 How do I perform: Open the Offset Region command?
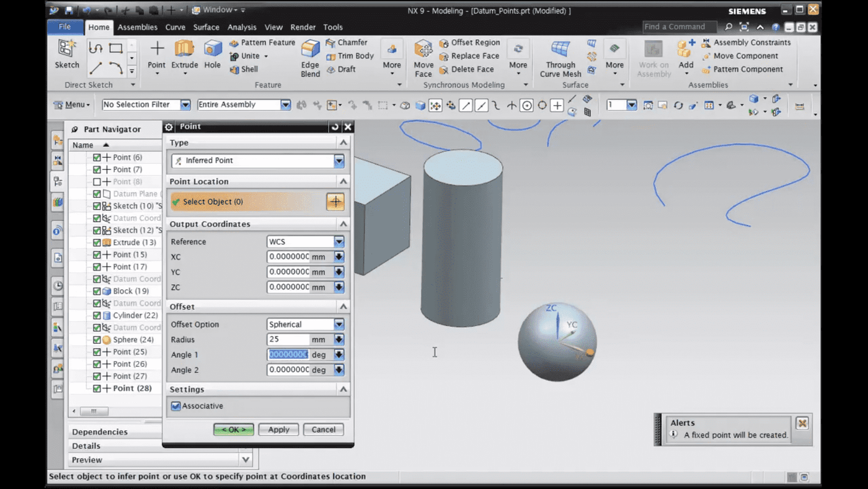(469, 43)
